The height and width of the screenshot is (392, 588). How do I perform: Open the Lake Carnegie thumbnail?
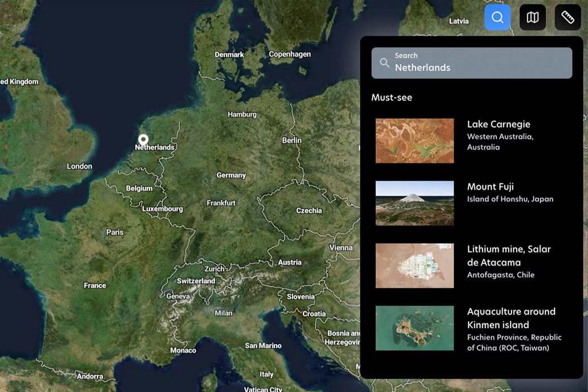click(x=415, y=141)
